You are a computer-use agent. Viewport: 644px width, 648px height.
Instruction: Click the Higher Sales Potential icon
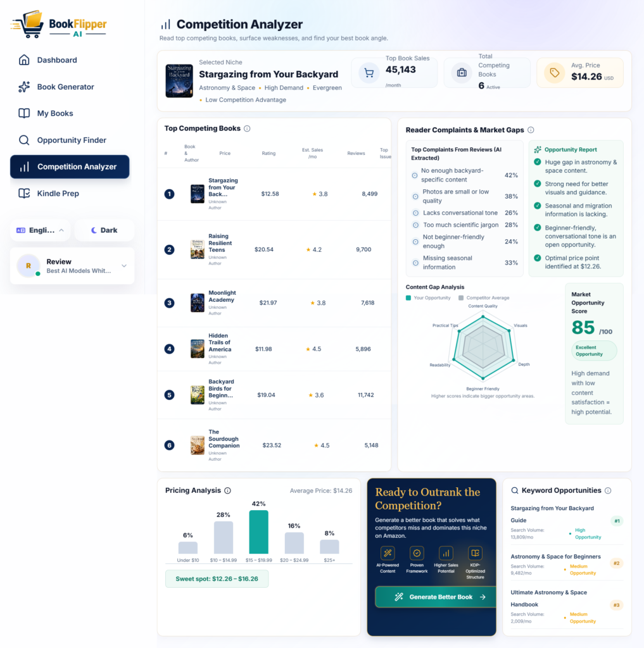click(446, 553)
